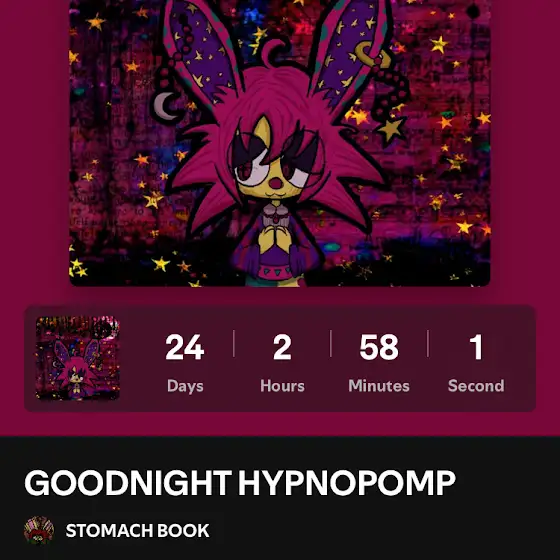
Task: Go to the STOMACH BOOK artist page
Action: click(138, 530)
